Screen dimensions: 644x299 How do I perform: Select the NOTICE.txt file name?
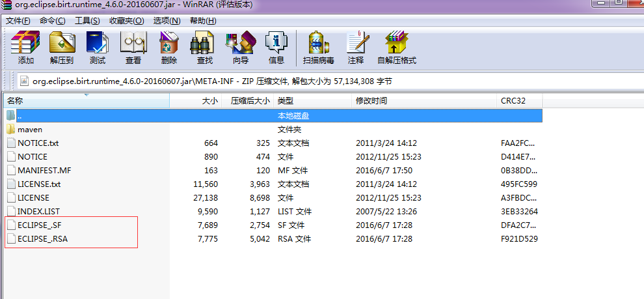click(x=38, y=143)
